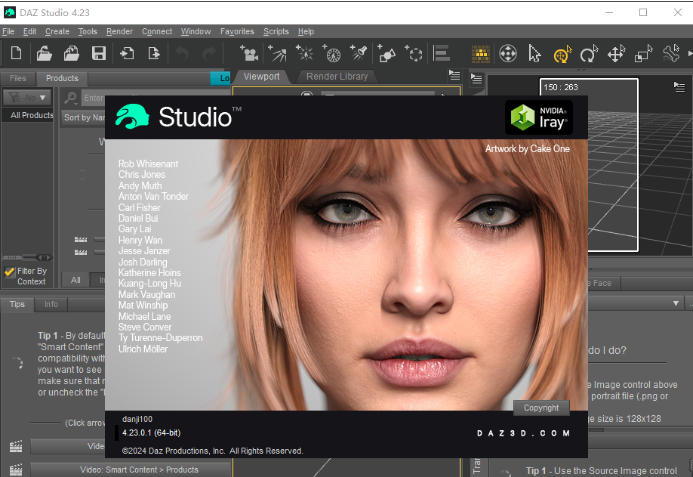Click the Scripts menu
Image resolution: width=693 pixels, height=477 pixels.
(276, 31)
